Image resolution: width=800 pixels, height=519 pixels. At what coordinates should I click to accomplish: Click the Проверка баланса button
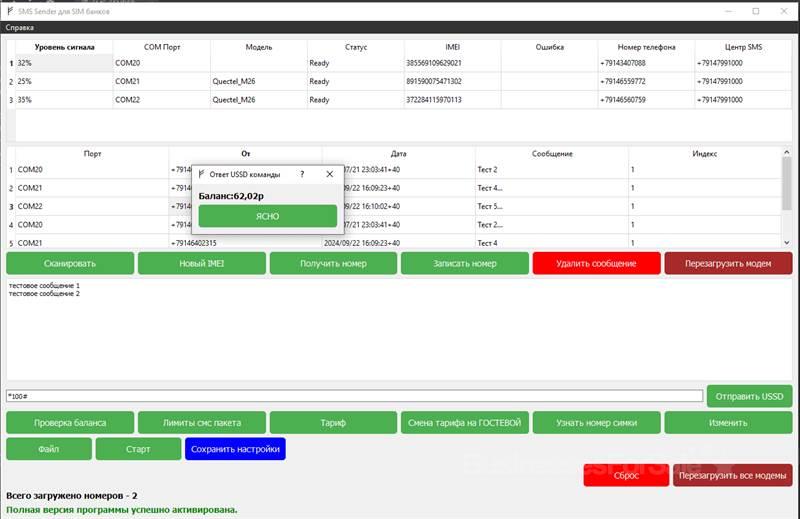click(70, 422)
